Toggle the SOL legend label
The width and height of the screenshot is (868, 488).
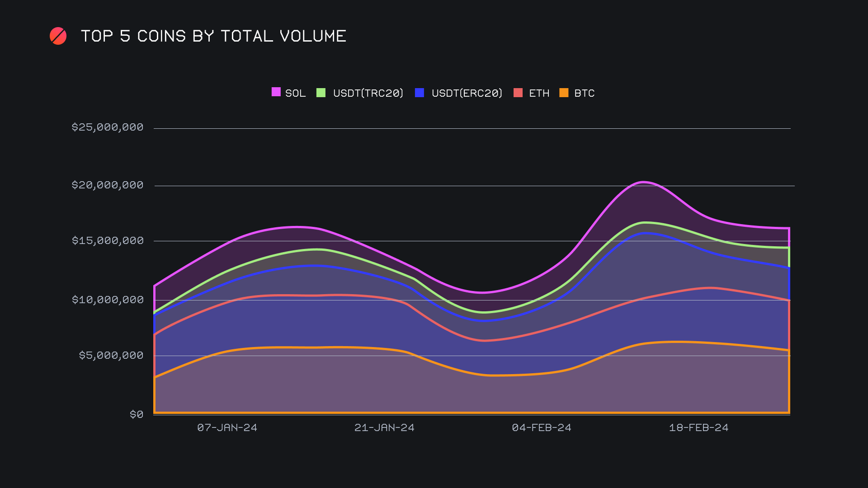pos(295,93)
